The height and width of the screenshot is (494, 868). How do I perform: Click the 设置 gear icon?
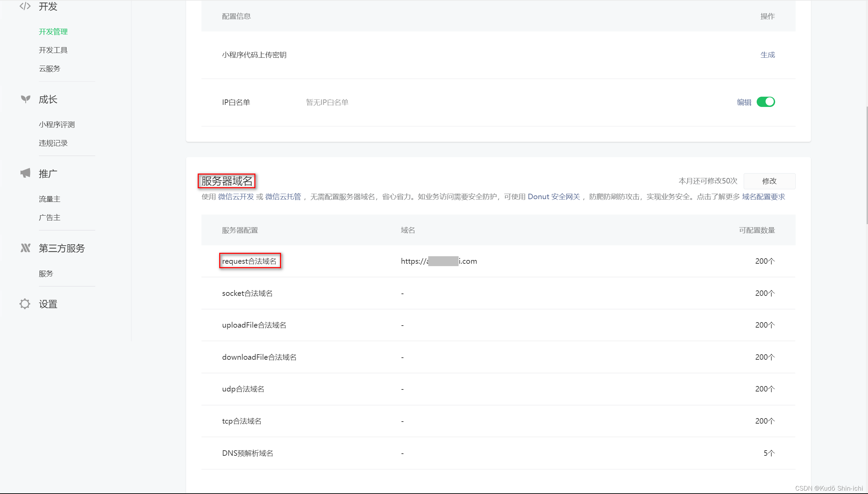coord(25,304)
